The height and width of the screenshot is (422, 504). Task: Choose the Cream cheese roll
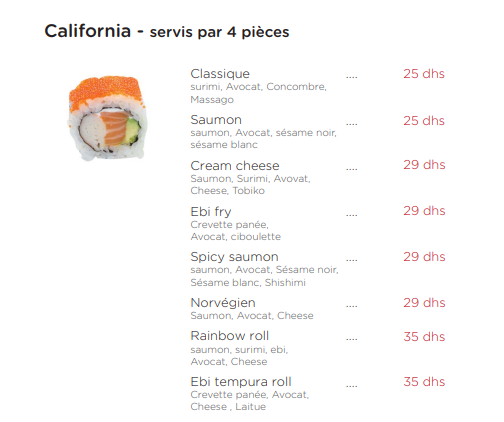pyautogui.click(x=235, y=166)
